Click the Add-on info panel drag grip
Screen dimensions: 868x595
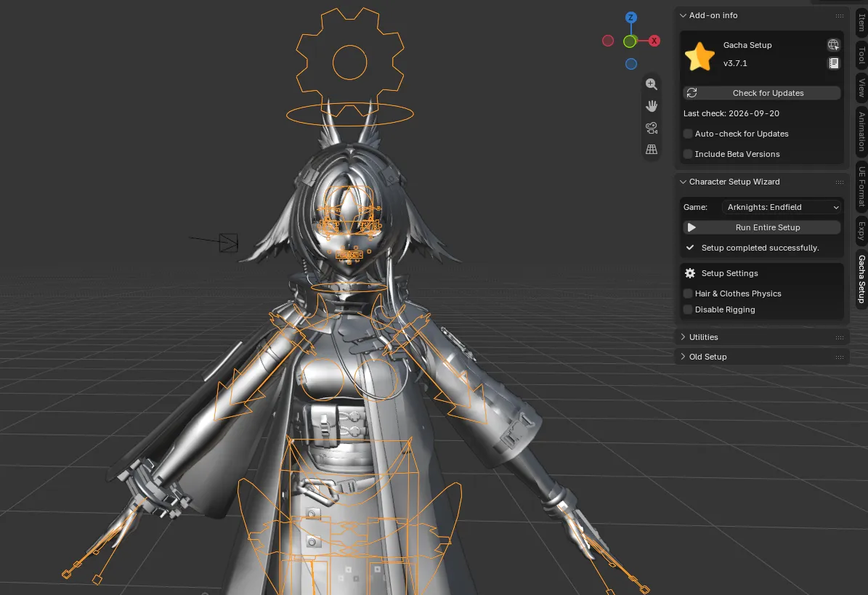pos(840,16)
